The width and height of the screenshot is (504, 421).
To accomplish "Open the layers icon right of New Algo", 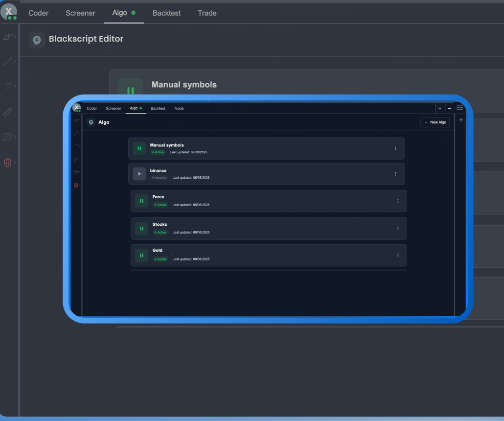I will pos(461,120).
